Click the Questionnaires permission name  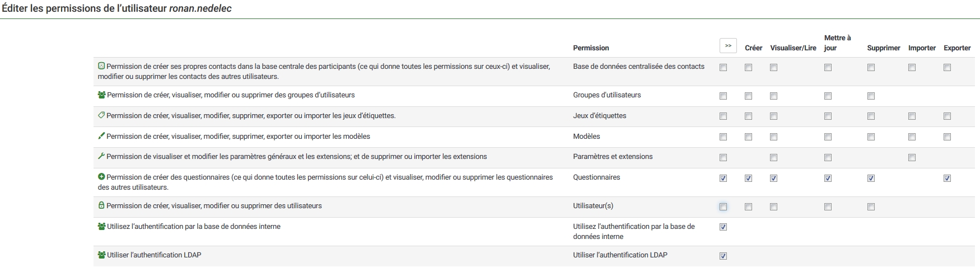[x=596, y=177]
